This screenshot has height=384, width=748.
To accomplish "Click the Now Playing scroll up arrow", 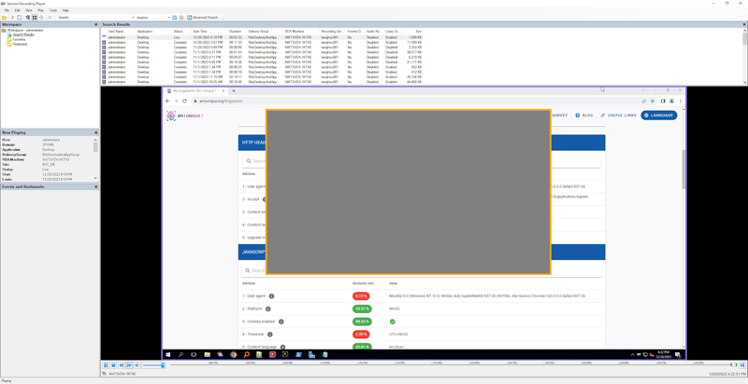I will click(x=96, y=139).
